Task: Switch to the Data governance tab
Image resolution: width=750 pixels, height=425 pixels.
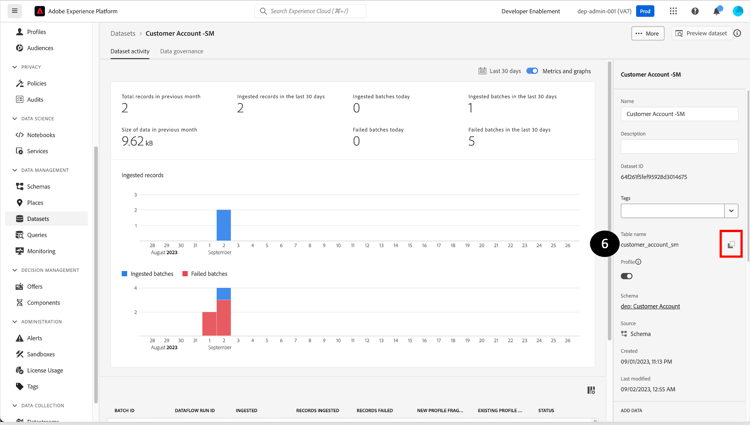Action: point(181,52)
